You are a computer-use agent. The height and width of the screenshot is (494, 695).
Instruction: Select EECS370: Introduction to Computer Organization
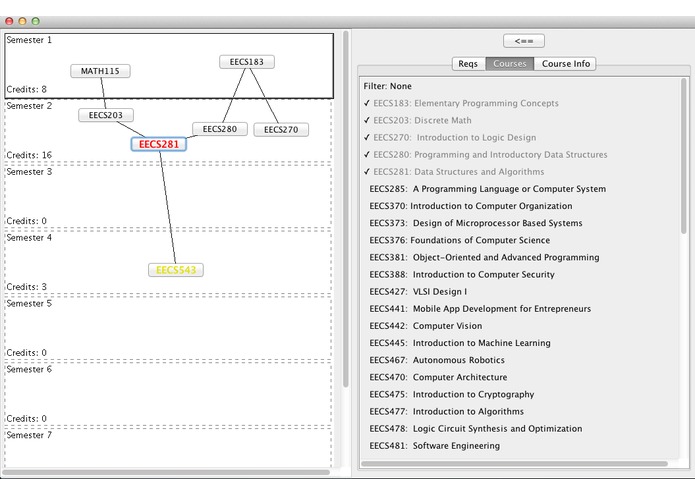(471, 206)
